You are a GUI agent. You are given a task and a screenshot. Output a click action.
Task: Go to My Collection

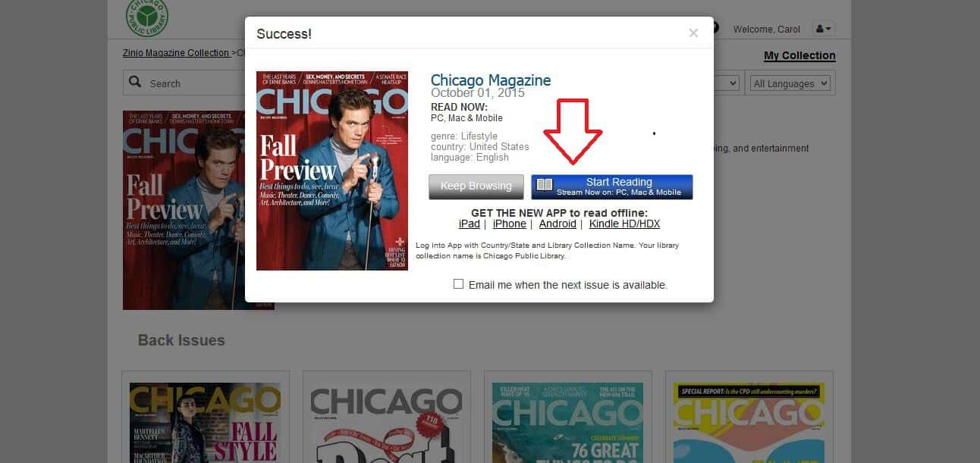799,55
